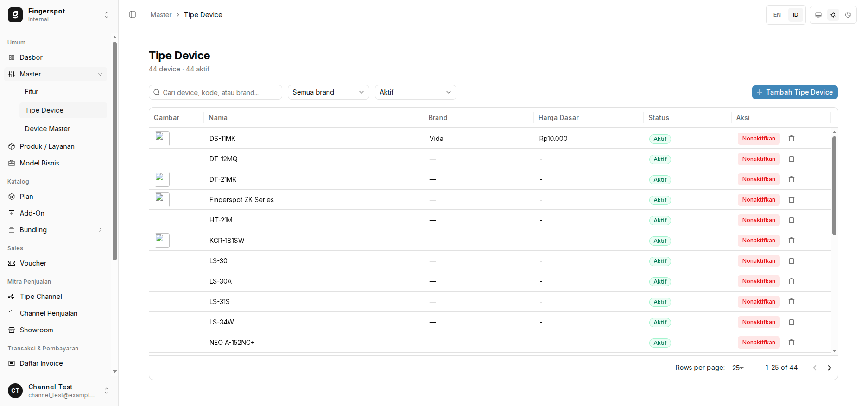
Task: Open Daftar Invoice in sidebar
Action: [x=56, y=363]
